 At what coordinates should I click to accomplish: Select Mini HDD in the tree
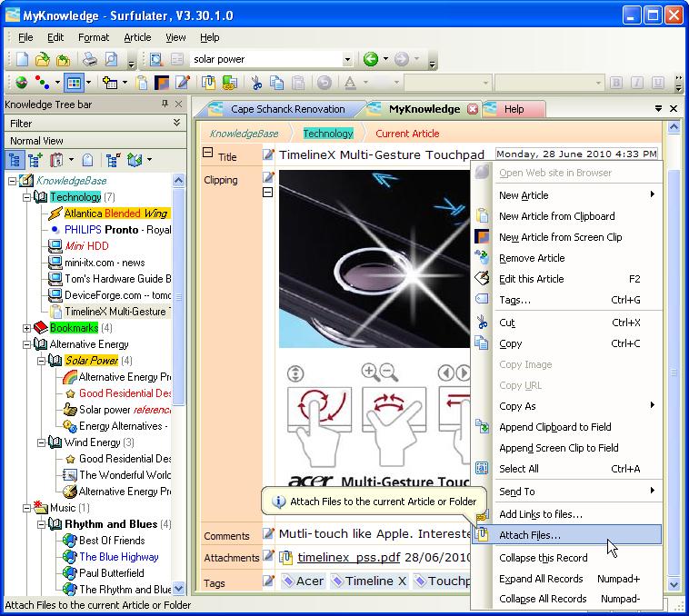(x=86, y=246)
